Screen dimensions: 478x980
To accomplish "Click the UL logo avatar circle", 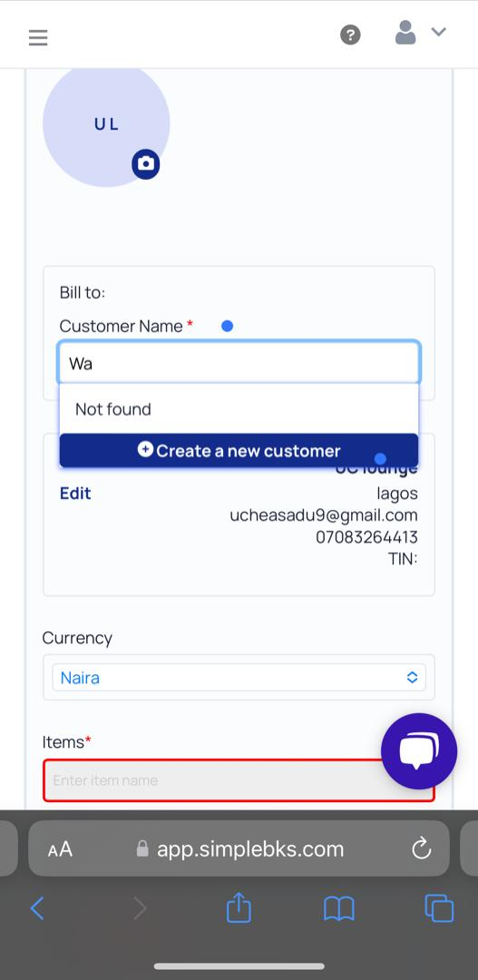I will pos(106,123).
